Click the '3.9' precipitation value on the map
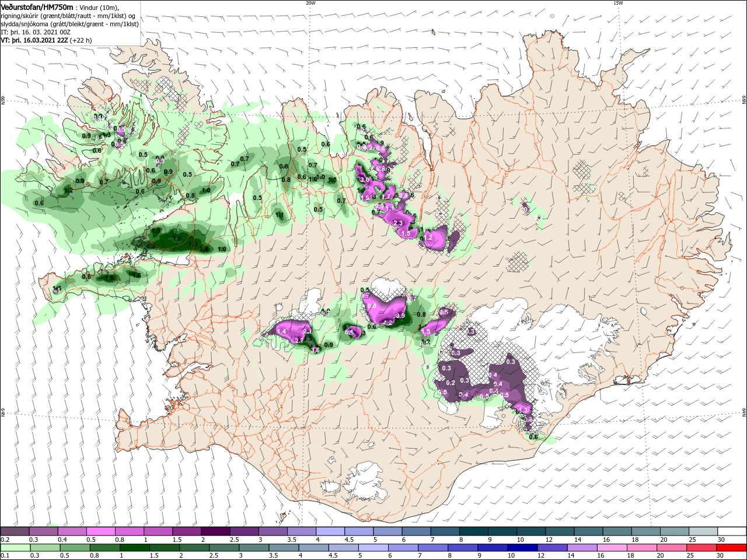 (x=400, y=316)
